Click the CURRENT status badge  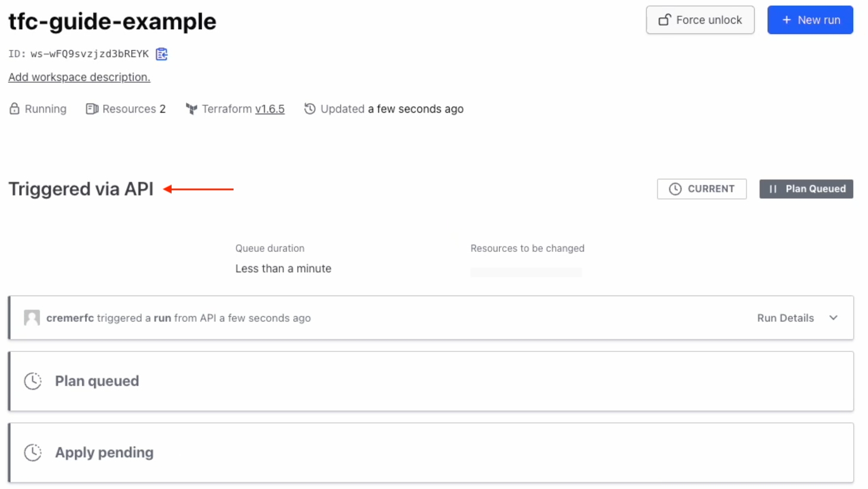point(702,189)
